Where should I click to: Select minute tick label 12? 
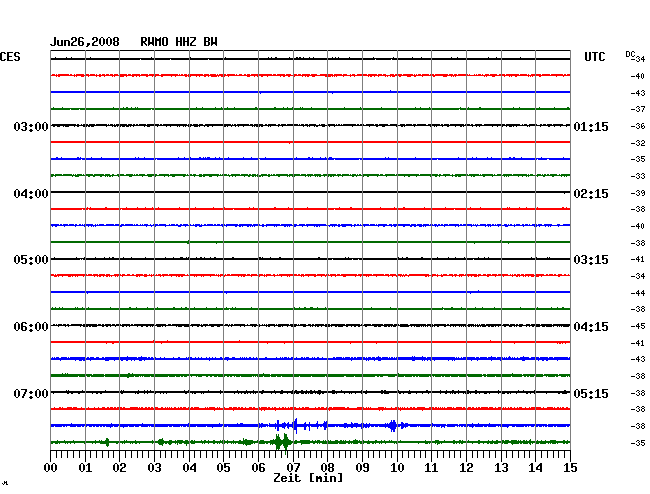point(466,467)
